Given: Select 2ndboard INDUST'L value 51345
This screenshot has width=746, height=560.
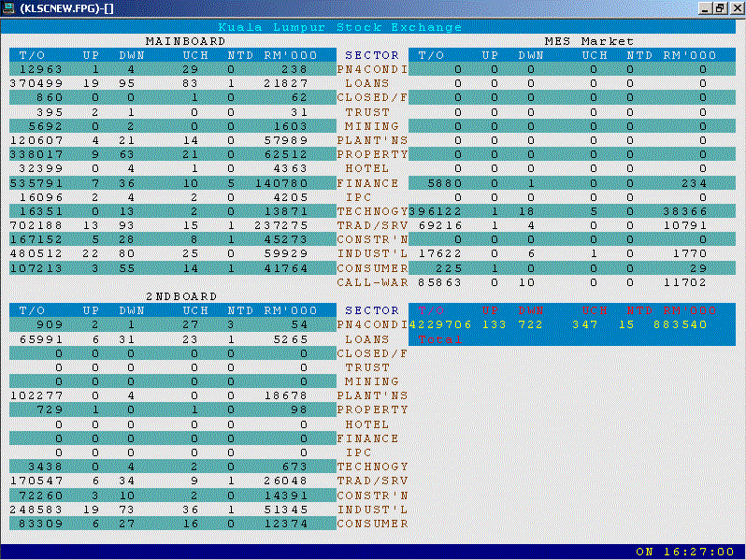Looking at the screenshot, I should tap(286, 510).
